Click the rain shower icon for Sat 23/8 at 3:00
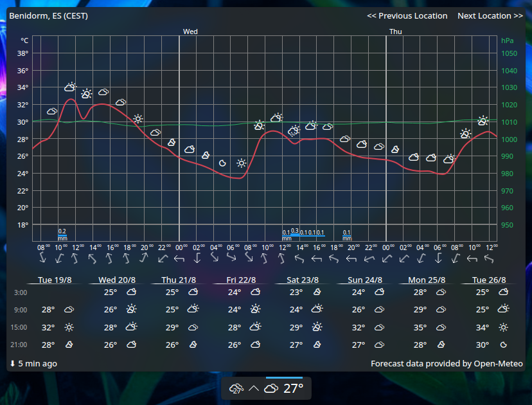The width and height of the screenshot is (532, 405). (x=315, y=292)
